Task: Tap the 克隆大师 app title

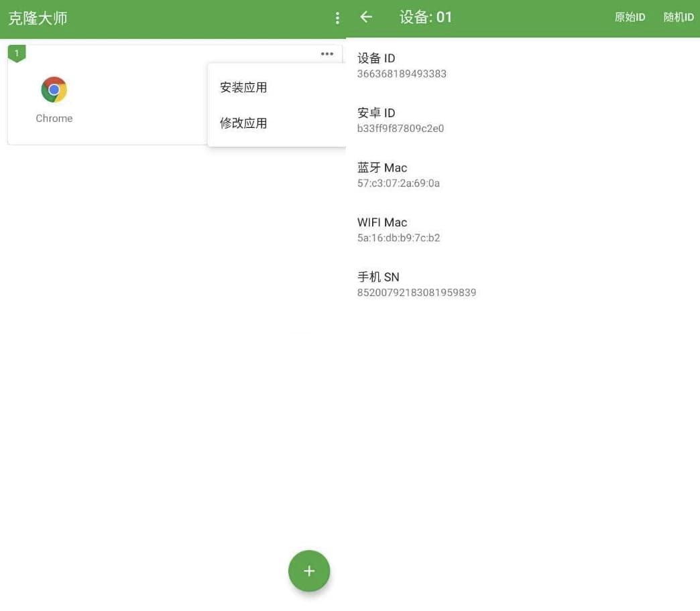Action: [38, 19]
